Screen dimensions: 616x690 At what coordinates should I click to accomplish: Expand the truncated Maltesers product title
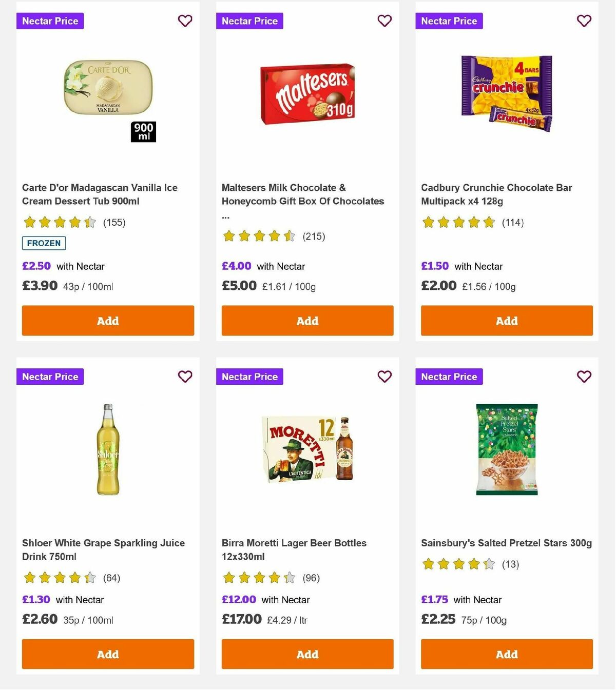302,201
